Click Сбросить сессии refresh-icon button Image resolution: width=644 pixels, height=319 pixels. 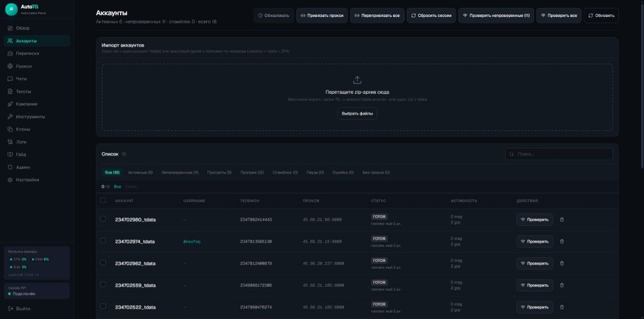[431, 16]
